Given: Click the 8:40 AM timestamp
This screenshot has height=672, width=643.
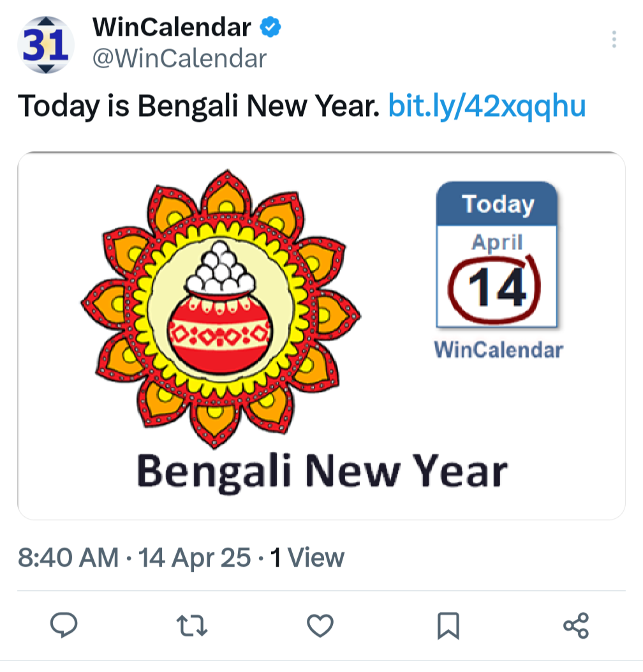Looking at the screenshot, I should 68,557.
